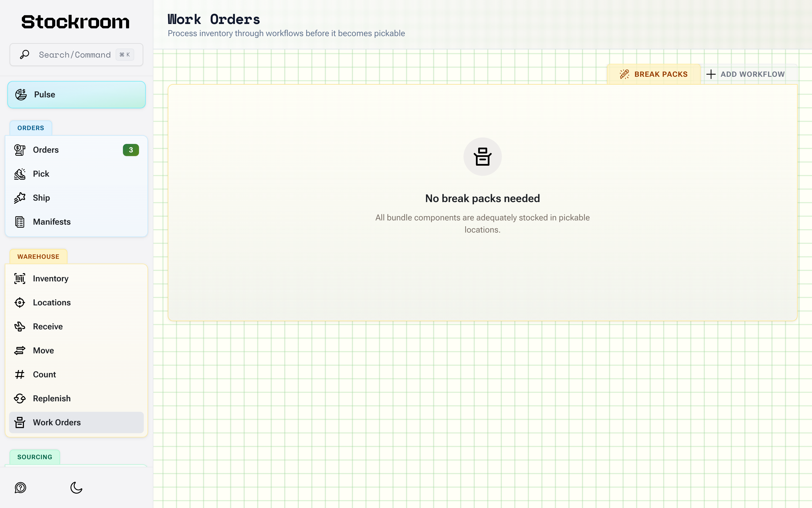Go to Locations
This screenshot has height=508, width=812.
[76, 302]
